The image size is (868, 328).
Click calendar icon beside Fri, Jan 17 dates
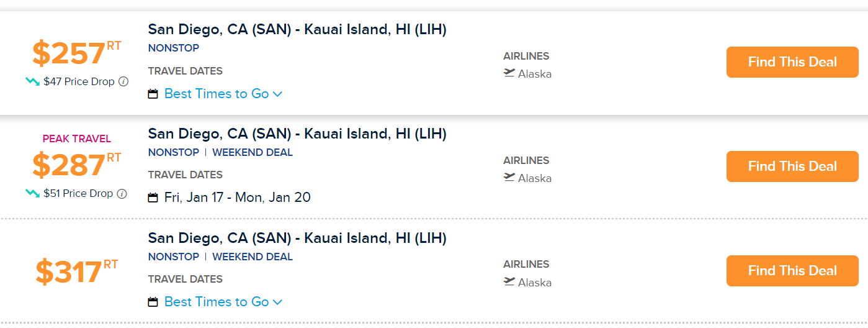pos(153,198)
